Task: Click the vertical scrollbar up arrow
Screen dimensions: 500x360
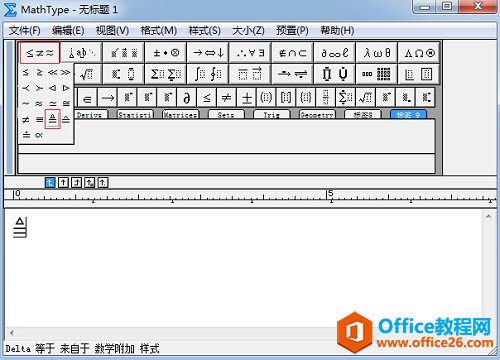Action: (x=488, y=216)
